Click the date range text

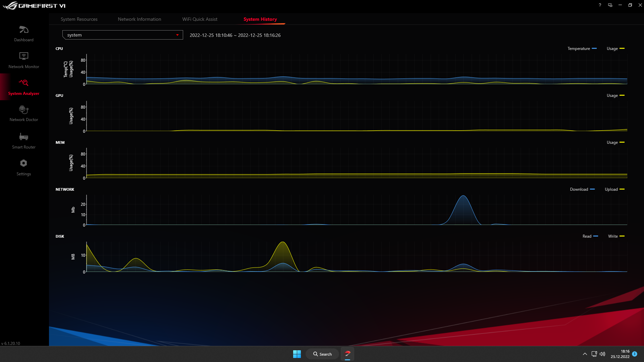pos(235,35)
